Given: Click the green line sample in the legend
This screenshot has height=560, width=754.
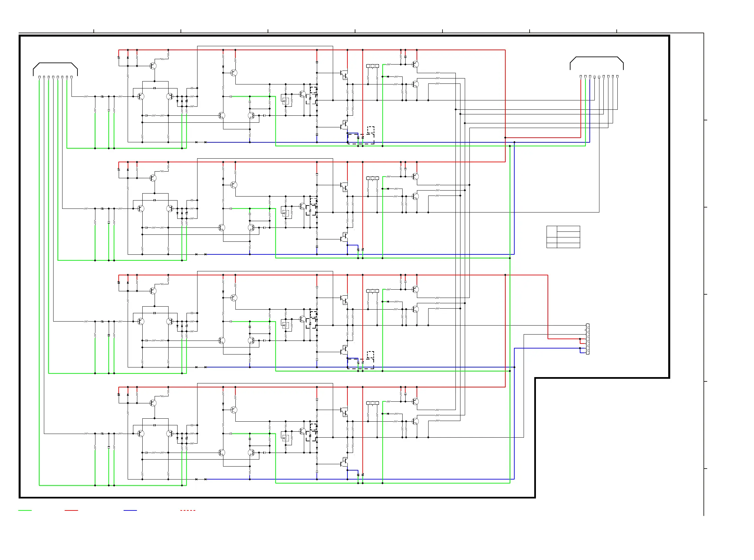Looking at the screenshot, I should point(25,510).
